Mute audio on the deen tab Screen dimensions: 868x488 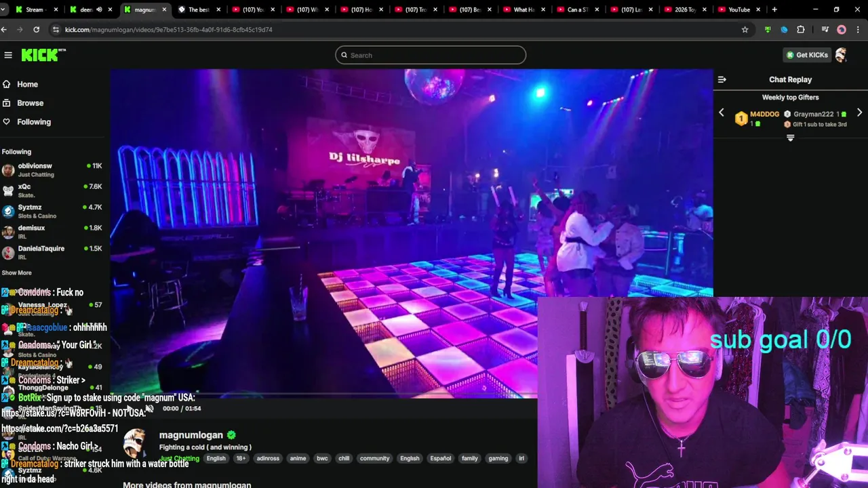coord(100,9)
